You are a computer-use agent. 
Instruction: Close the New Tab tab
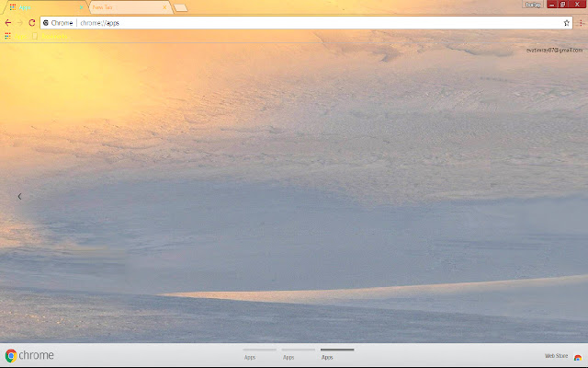tap(164, 7)
